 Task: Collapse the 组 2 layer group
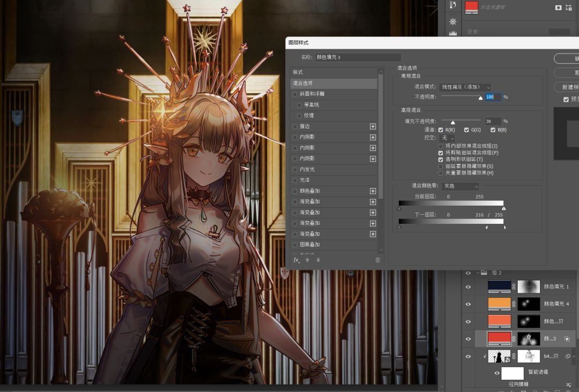478,273
